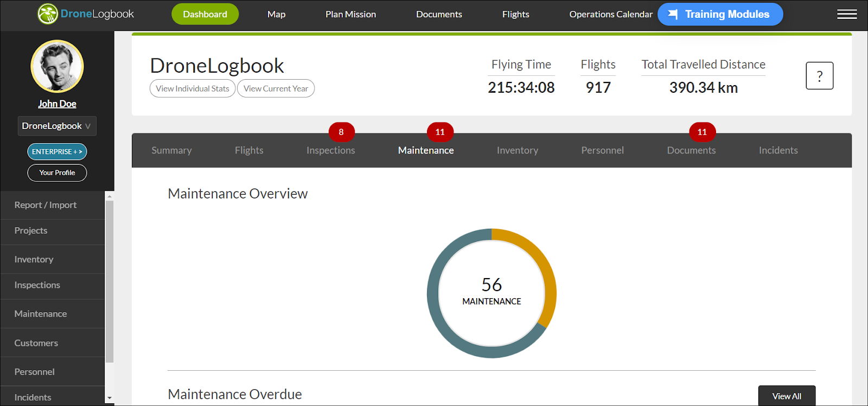
Task: Open Projects in the sidebar
Action: (52, 230)
